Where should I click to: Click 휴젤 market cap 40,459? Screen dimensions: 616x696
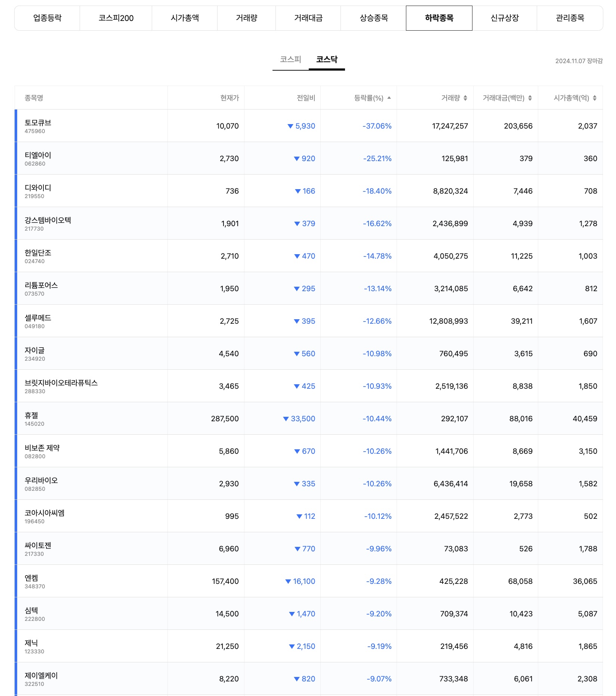[x=585, y=419]
